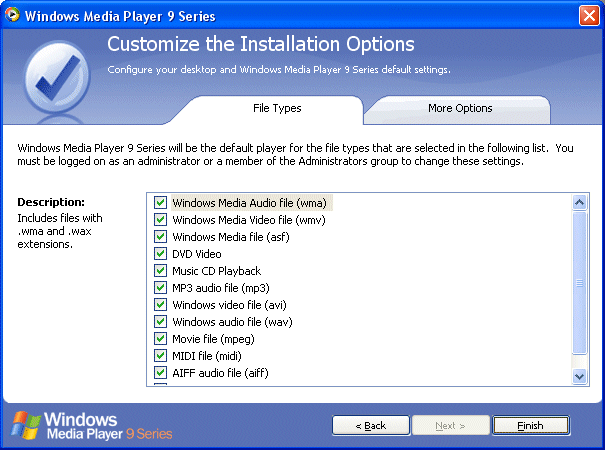The width and height of the screenshot is (605, 450).
Task: Click the file list scroll down arrow
Action: [x=580, y=376]
